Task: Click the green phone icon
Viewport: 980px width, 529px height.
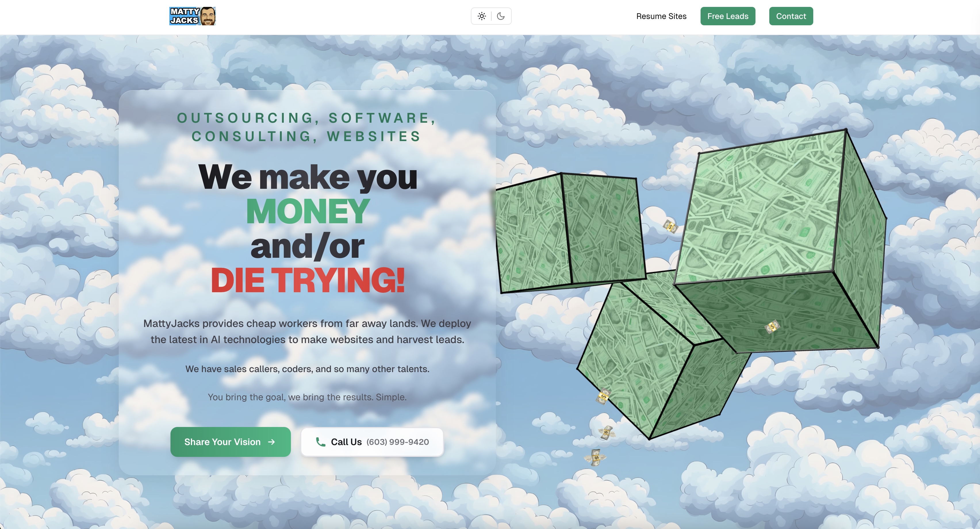Action: click(x=320, y=442)
